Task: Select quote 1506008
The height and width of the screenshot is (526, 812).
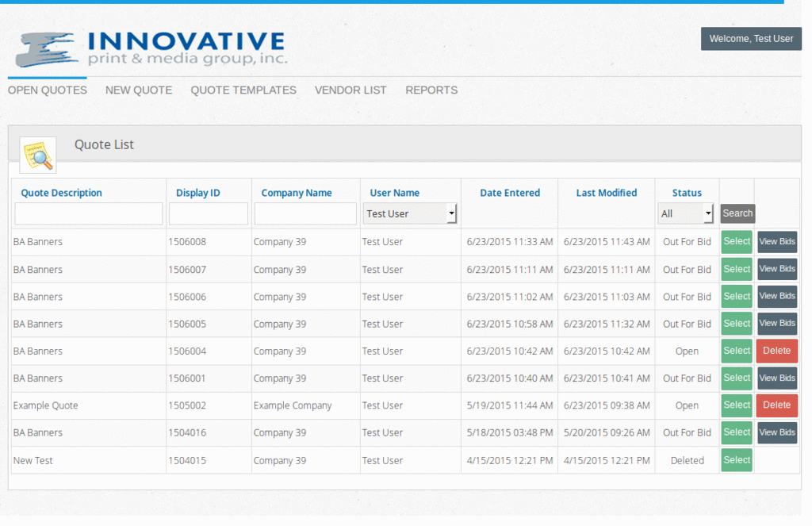Action: (737, 242)
